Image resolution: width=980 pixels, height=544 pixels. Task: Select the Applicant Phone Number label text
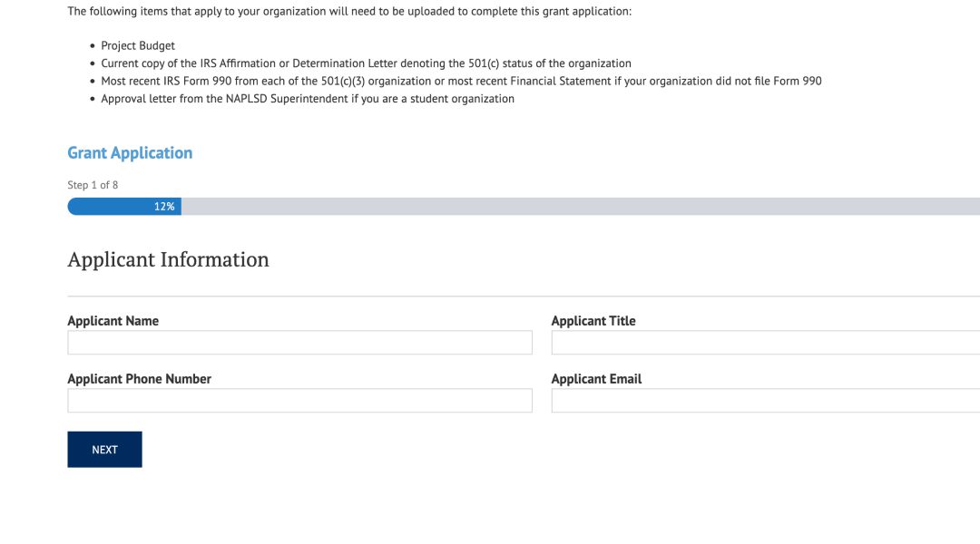point(140,378)
